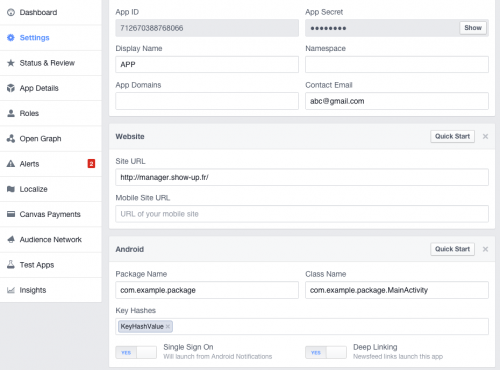Click Quick Start in the Website section

[x=452, y=136]
